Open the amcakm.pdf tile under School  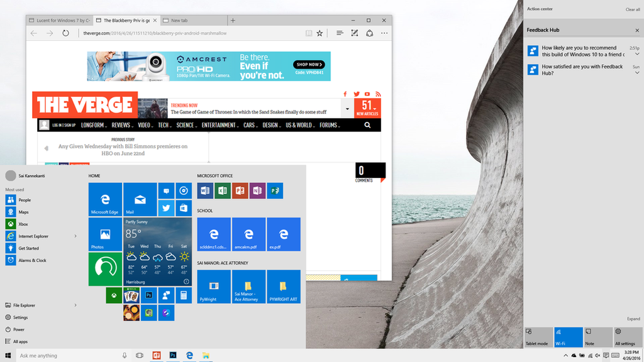[x=248, y=234]
